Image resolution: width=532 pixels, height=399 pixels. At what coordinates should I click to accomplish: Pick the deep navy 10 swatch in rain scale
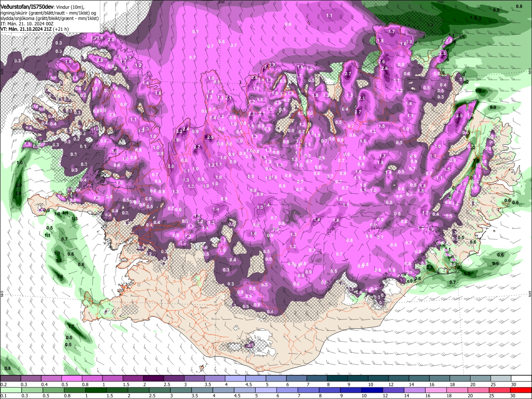pyautogui.click(x=372, y=390)
